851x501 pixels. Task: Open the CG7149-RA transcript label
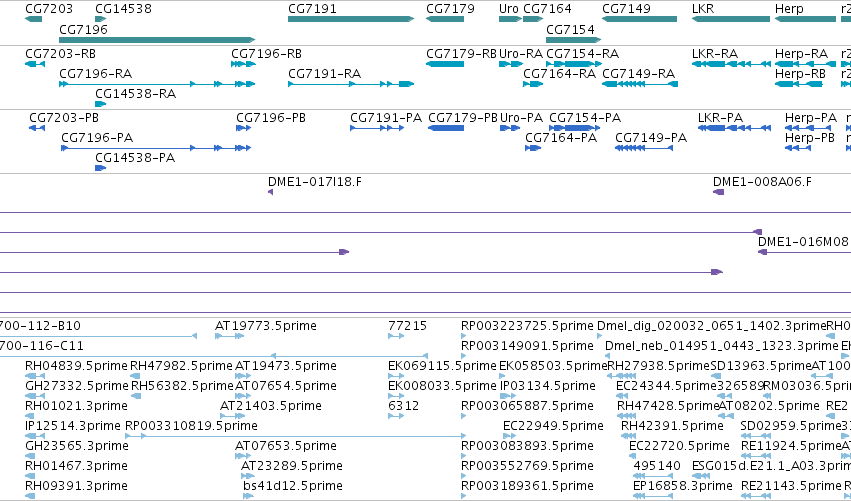639,74
